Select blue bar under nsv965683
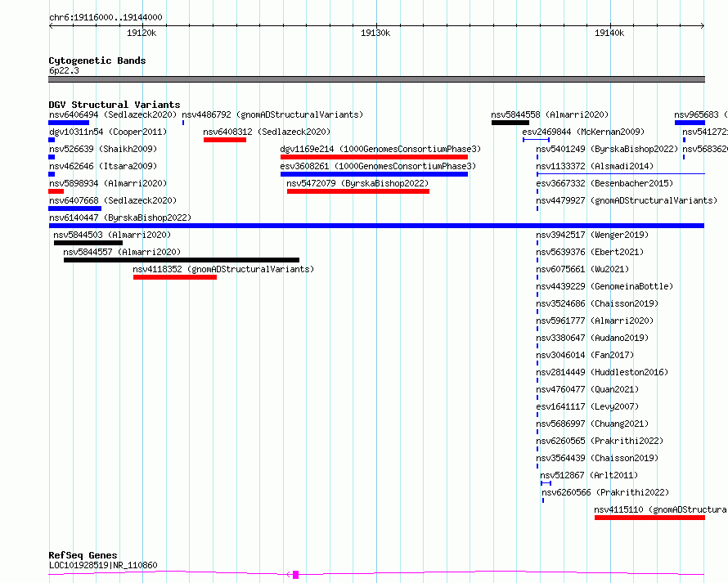This screenshot has width=728, height=583. coord(690,123)
